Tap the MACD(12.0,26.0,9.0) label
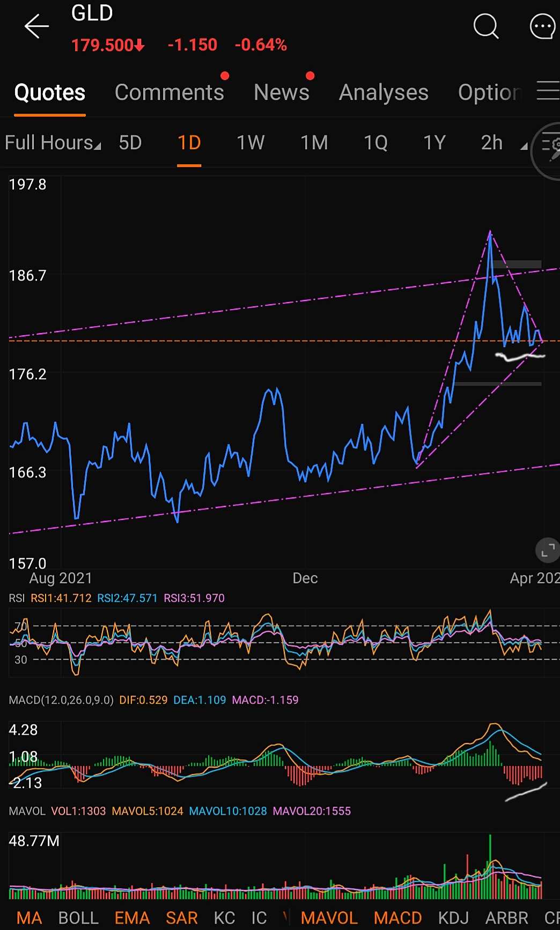 point(61,700)
